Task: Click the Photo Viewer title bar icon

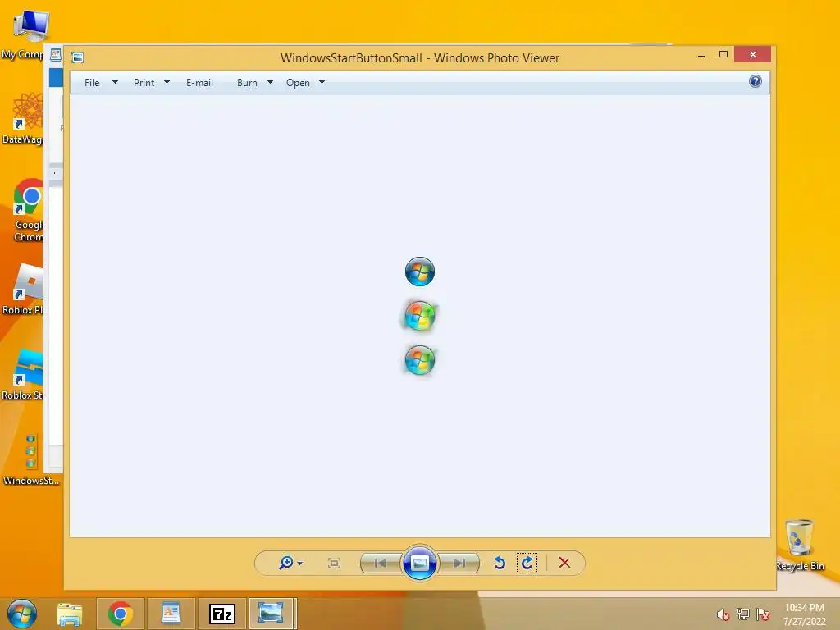Action: pyautogui.click(x=78, y=57)
